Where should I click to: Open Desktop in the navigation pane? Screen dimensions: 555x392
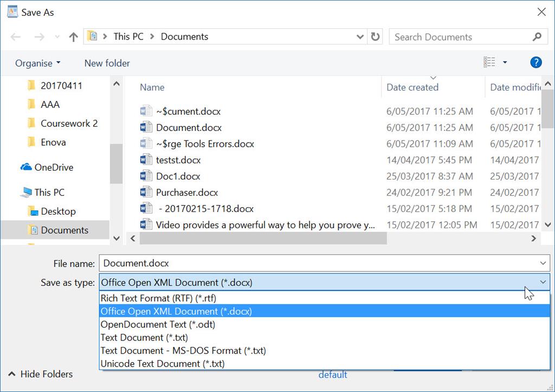click(x=51, y=211)
